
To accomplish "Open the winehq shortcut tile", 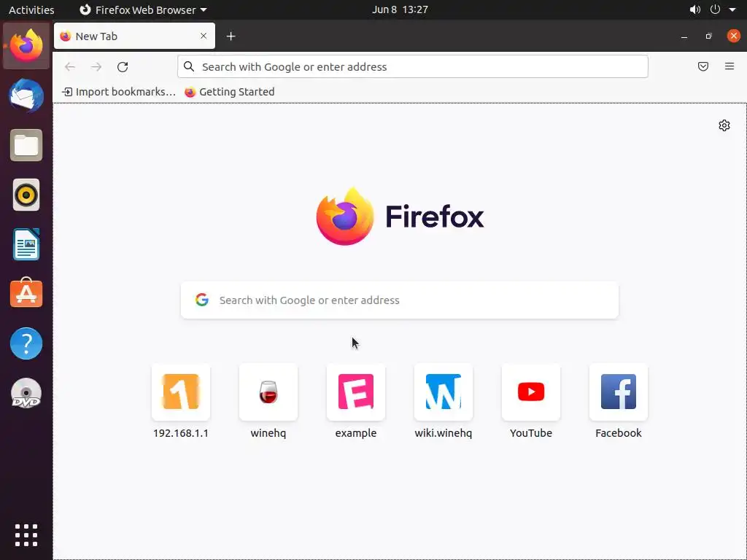I will [x=268, y=401].
